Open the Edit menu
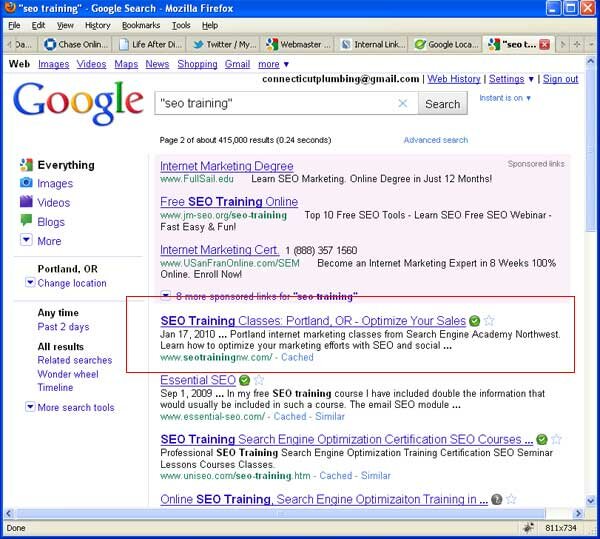The image size is (600, 539). [x=38, y=25]
